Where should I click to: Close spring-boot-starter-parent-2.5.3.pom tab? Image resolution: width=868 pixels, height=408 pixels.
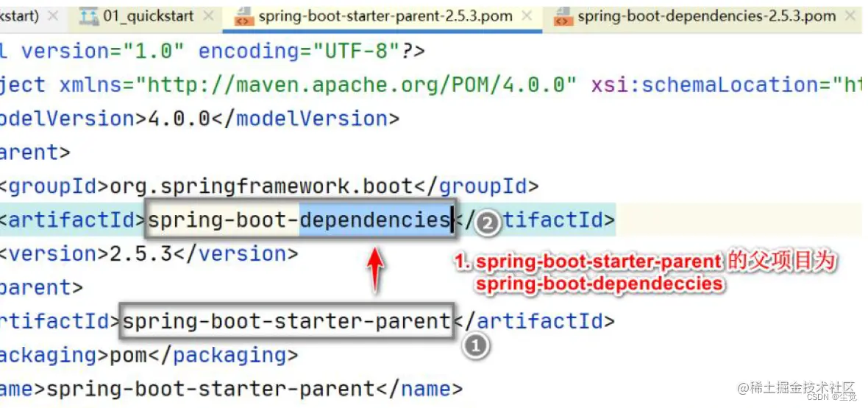point(527,16)
